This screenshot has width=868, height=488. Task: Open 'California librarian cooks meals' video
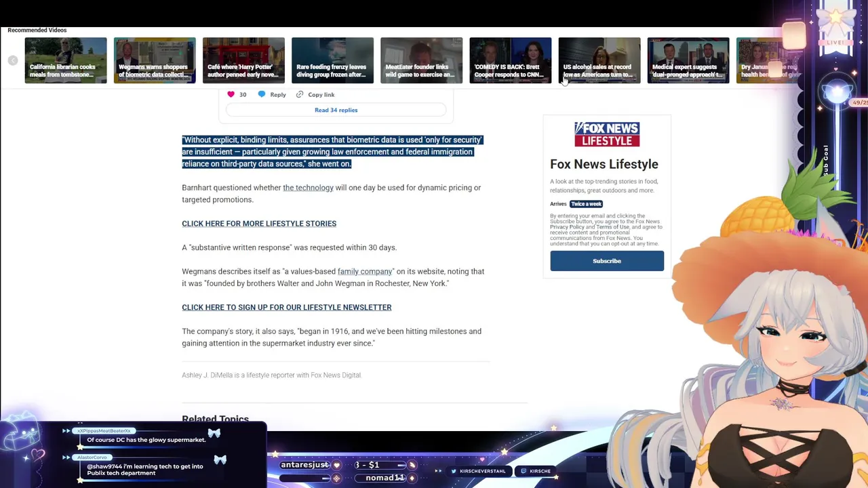[66, 60]
